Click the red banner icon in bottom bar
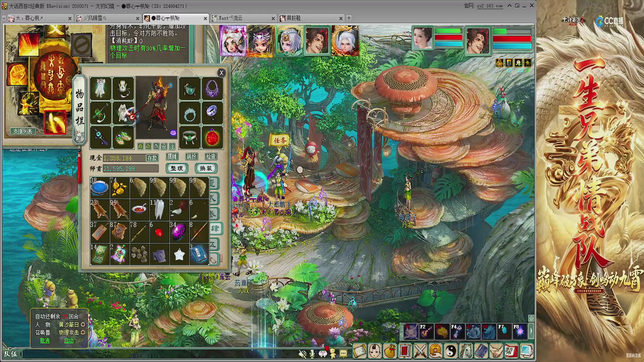 [405, 351]
